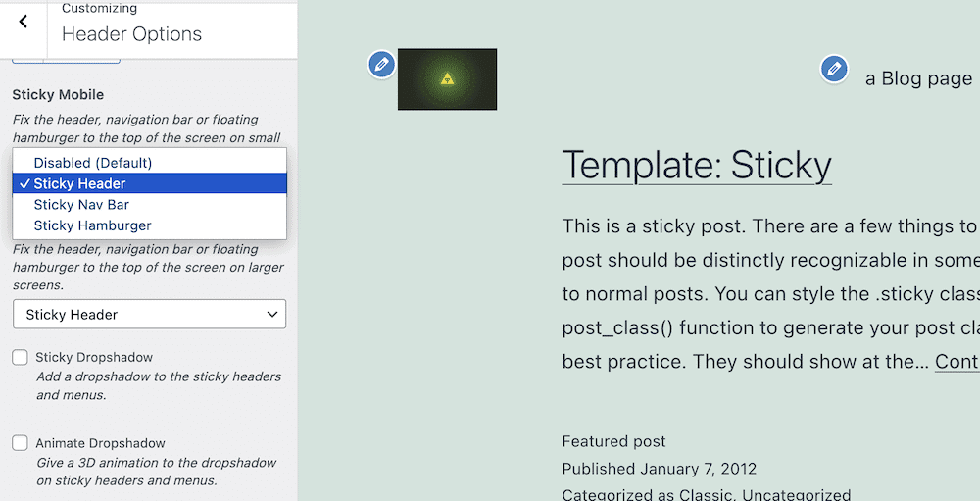Click the Animate Dropshadow label text
Image resolution: width=980 pixels, height=501 pixels.
point(100,443)
